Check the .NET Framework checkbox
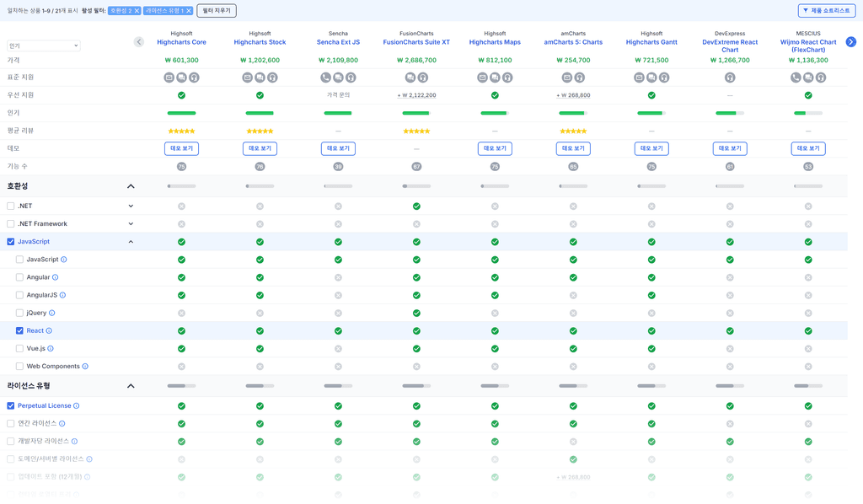 click(x=10, y=224)
